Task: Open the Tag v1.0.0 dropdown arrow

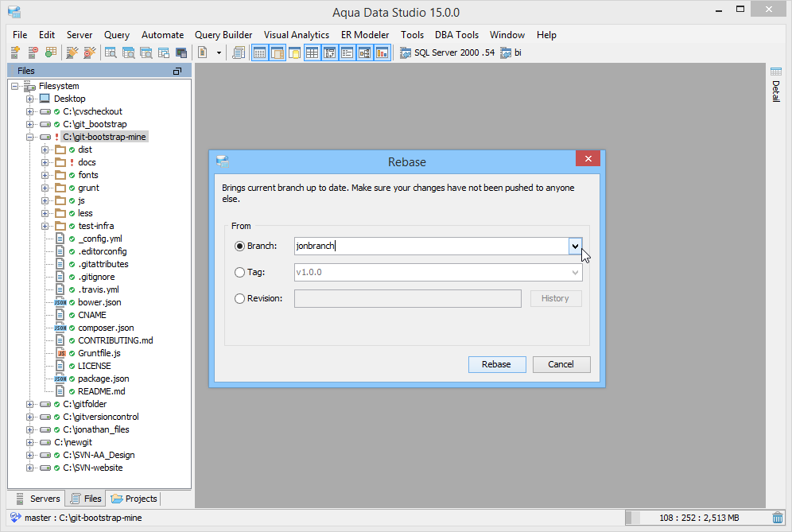Action: click(x=575, y=272)
